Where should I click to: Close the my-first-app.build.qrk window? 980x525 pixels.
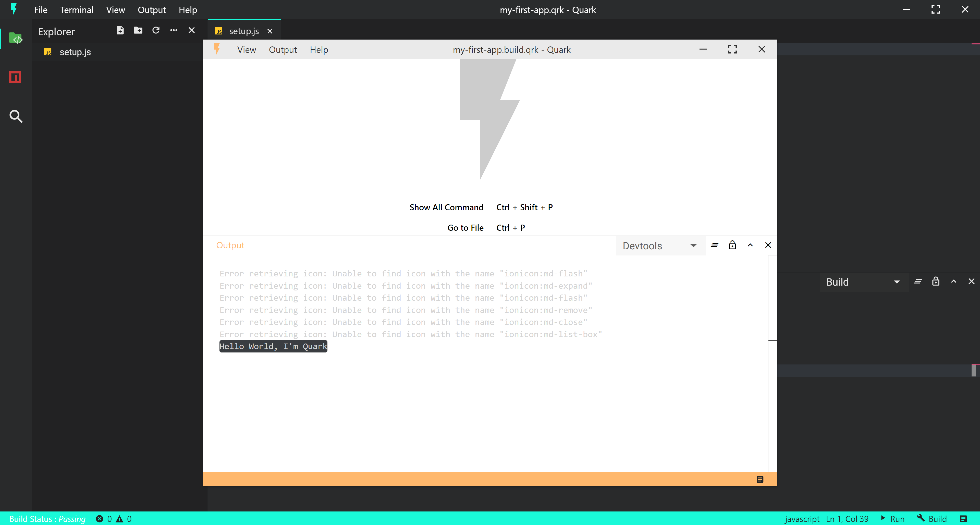coord(762,50)
